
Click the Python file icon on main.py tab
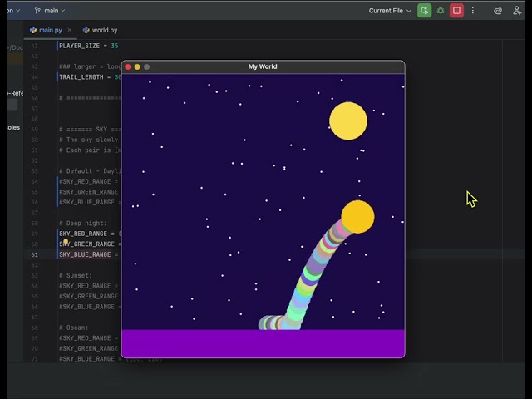[33, 30]
